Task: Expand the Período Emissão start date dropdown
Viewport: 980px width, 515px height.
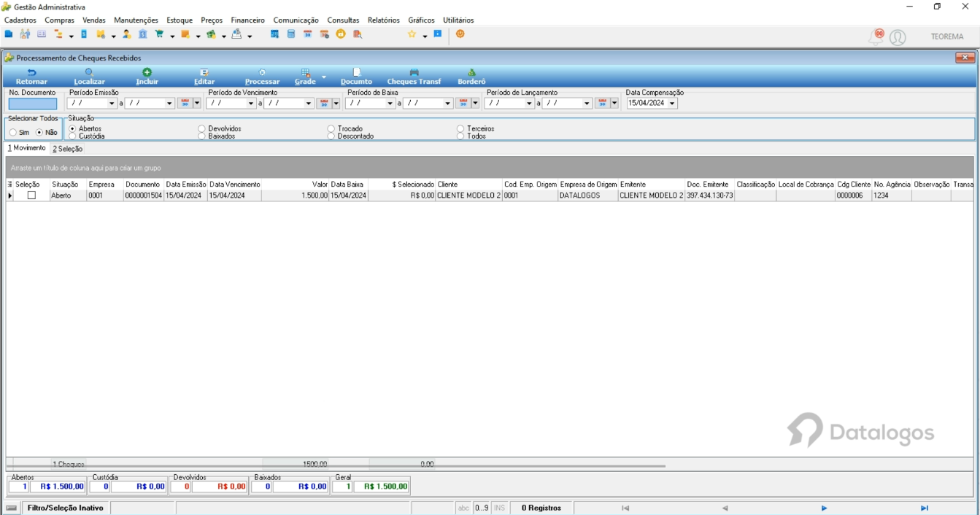Action: 112,104
